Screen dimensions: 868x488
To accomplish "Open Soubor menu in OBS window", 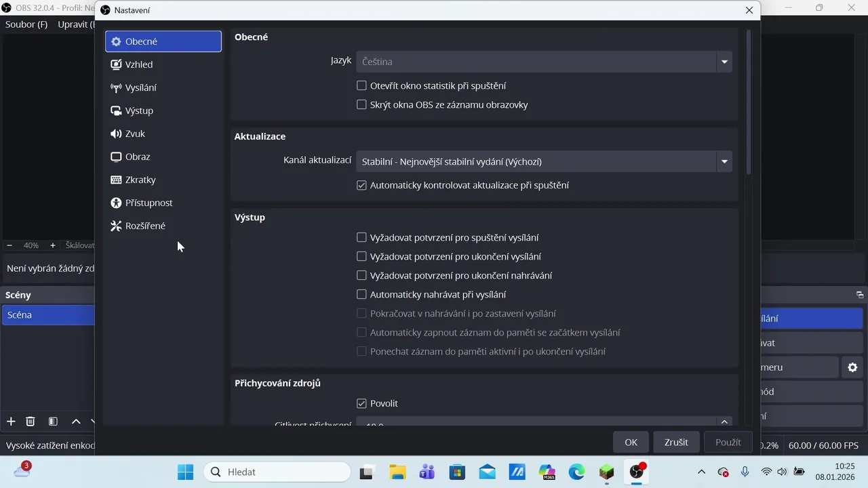I will click(x=26, y=24).
